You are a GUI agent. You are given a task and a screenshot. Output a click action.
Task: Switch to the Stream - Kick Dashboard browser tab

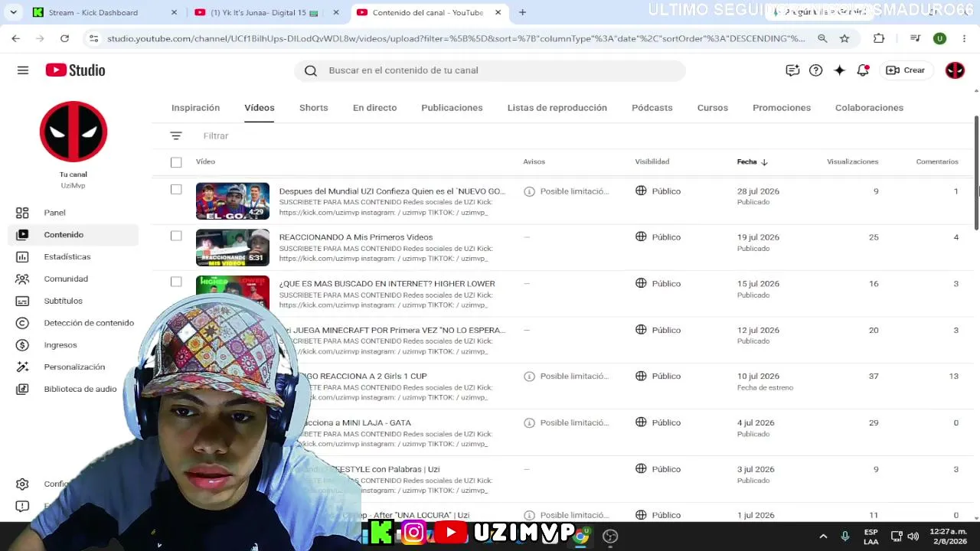click(105, 12)
